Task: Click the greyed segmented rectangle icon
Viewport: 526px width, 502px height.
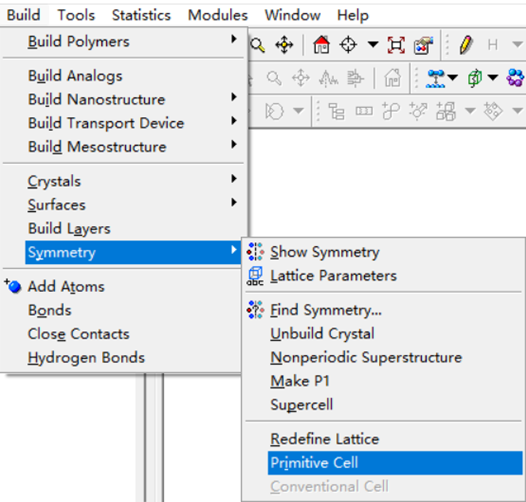Action: [x=364, y=111]
